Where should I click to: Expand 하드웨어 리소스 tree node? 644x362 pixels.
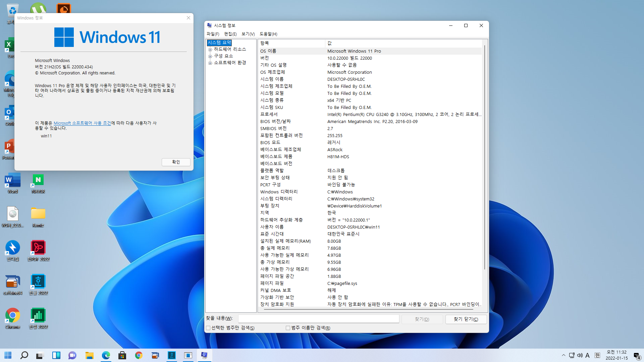(210, 49)
